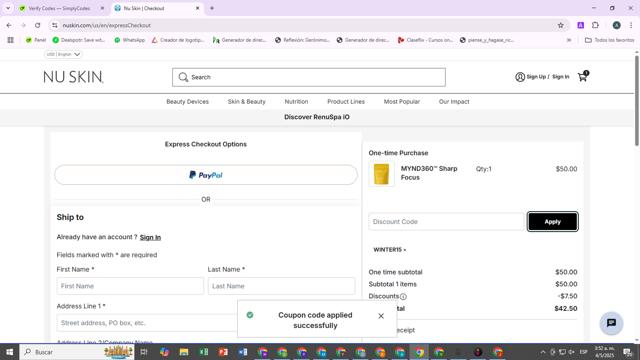Open Excel from the taskbar

point(204,352)
